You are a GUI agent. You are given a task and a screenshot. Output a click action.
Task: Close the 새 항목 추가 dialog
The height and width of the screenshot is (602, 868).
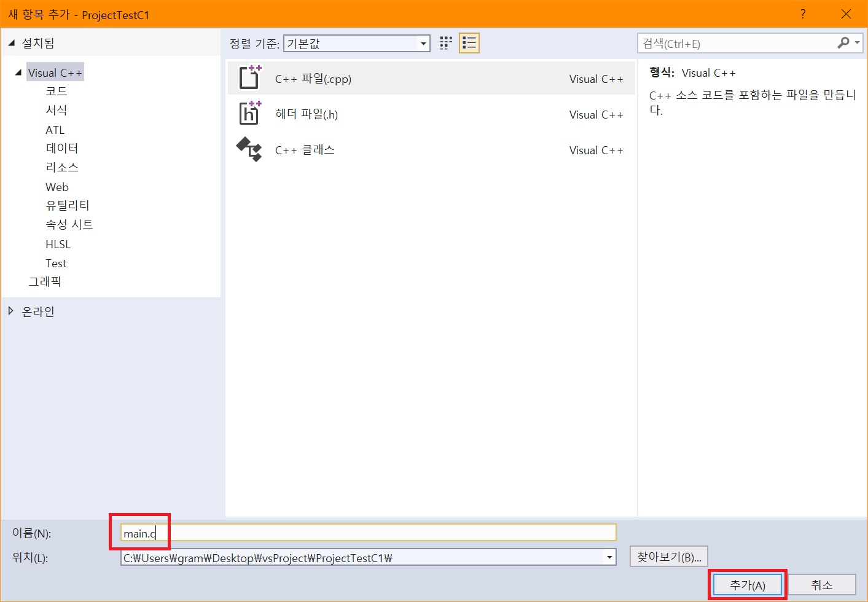[x=846, y=14]
